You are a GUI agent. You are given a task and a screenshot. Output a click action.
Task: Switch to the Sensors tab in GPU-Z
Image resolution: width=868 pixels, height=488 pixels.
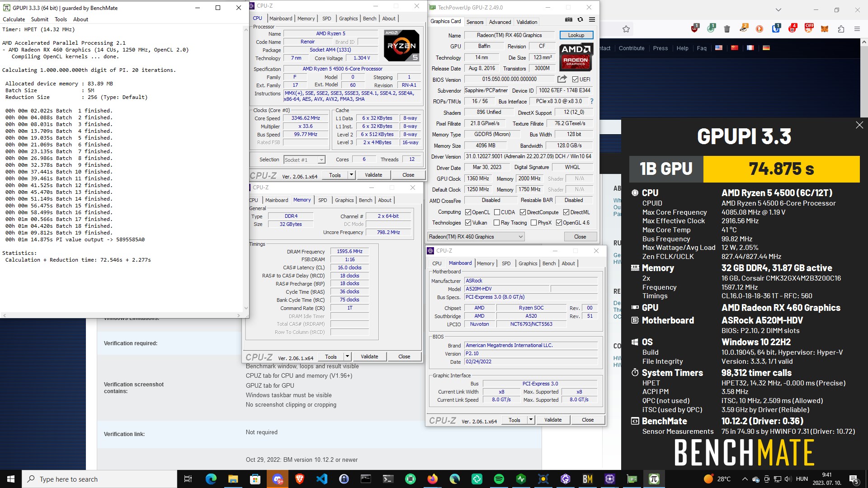[475, 22]
